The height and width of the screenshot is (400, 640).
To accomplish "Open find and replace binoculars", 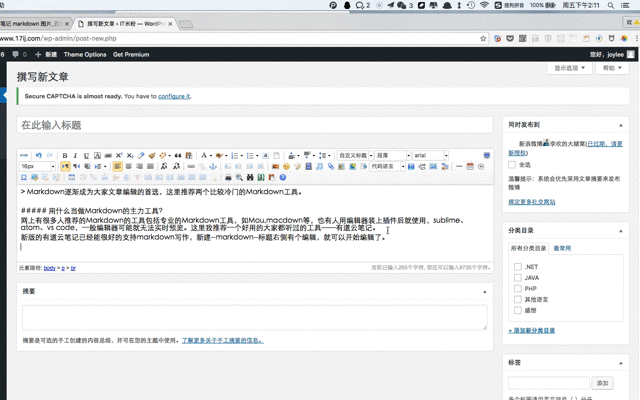I will pyautogui.click(x=250, y=178).
